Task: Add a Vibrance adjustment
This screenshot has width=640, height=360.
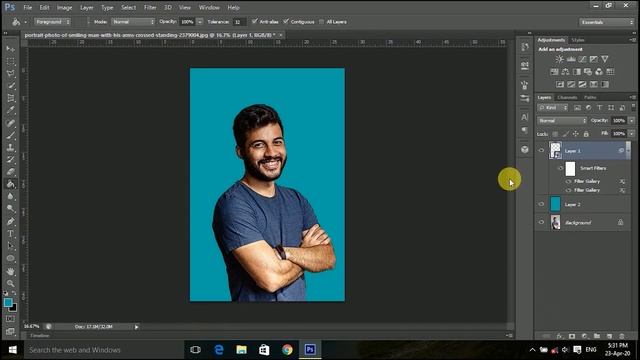Action: click(x=605, y=59)
